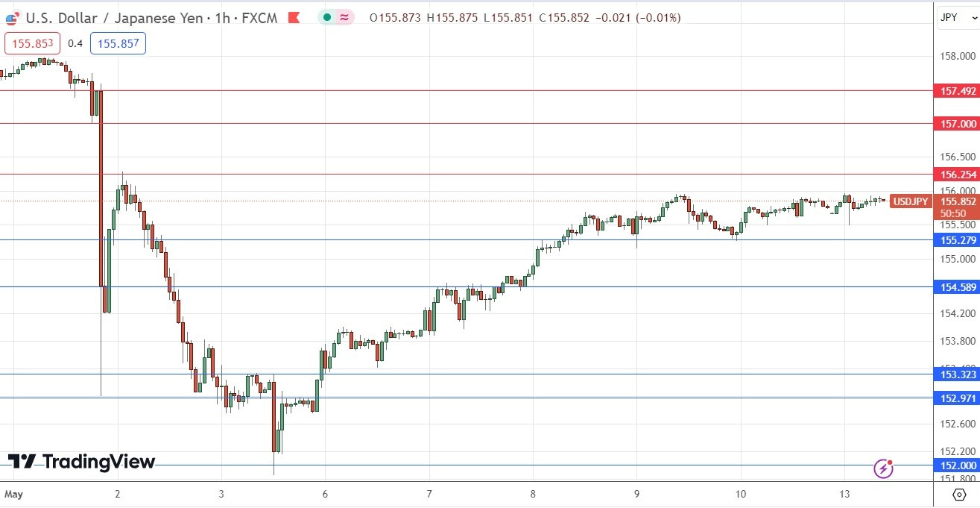Open the JPY currency dropdown
Image resolution: width=980 pixels, height=508 pixels.
957,16
